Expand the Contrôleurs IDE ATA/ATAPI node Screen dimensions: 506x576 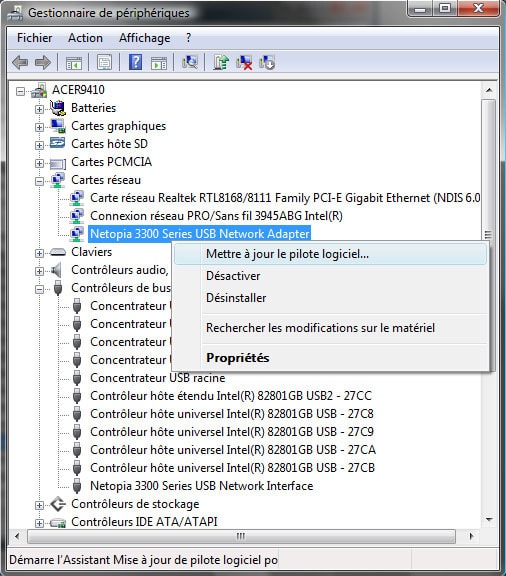(39, 523)
